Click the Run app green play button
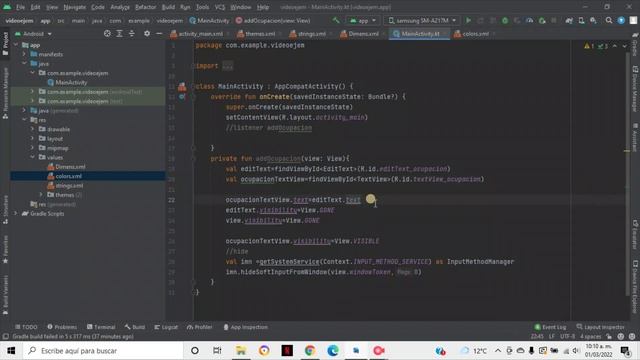640x360 pixels. coord(468,20)
